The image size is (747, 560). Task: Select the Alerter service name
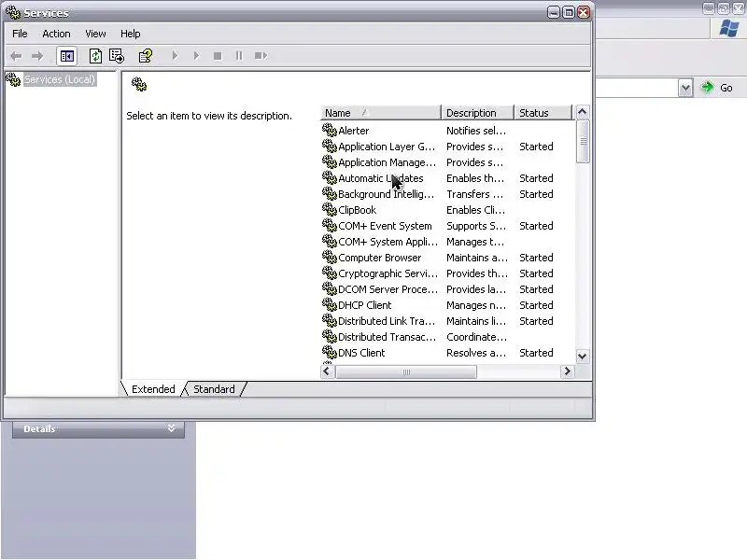[x=354, y=131]
